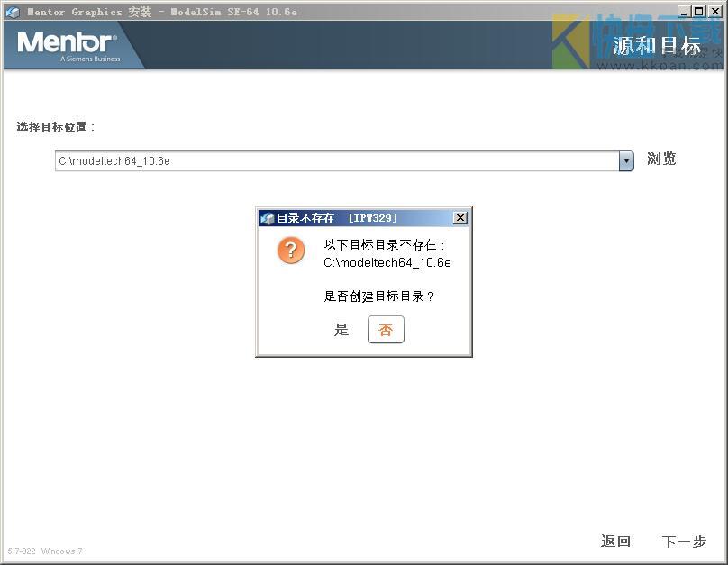Click the dialog title bar icon
The width and height of the screenshot is (728, 565).
click(268, 218)
